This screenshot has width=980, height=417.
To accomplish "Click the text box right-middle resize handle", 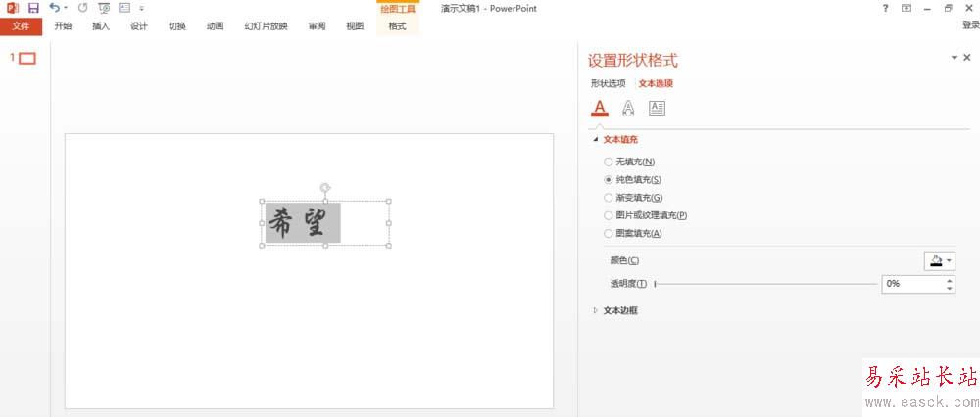I will pyautogui.click(x=389, y=223).
